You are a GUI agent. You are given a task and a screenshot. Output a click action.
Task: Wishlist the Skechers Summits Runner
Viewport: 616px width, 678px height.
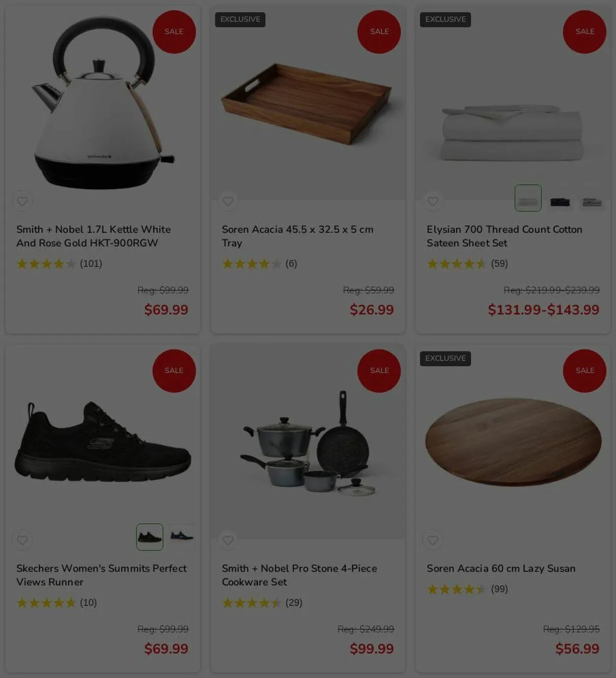click(23, 540)
